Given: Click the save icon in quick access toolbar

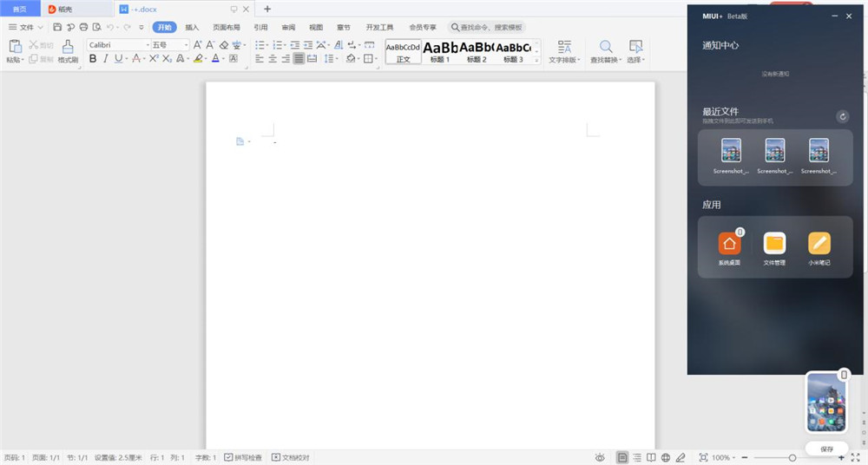Looking at the screenshot, I should 57,28.
